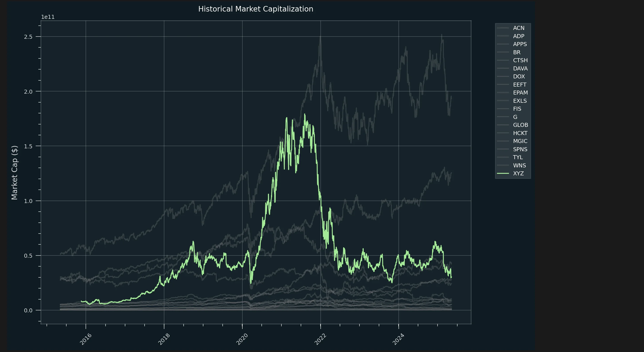Click the WNS legend entry
644x352 pixels.
519,166
